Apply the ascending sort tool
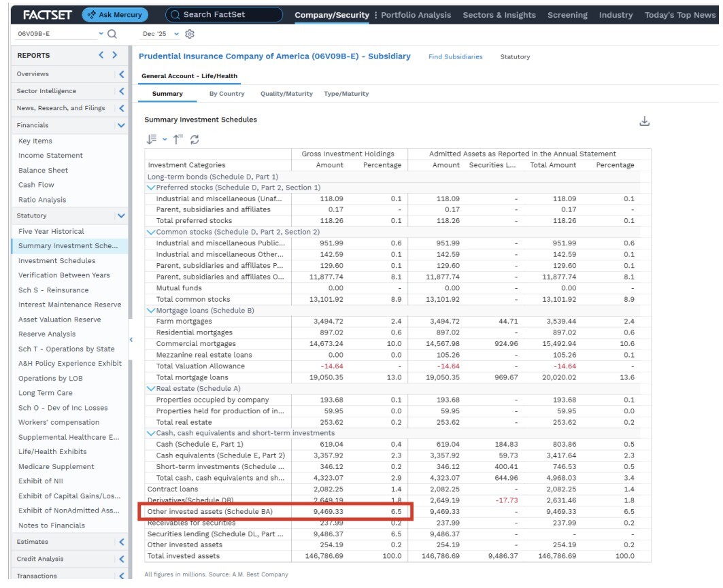723x588 pixels. [x=178, y=138]
